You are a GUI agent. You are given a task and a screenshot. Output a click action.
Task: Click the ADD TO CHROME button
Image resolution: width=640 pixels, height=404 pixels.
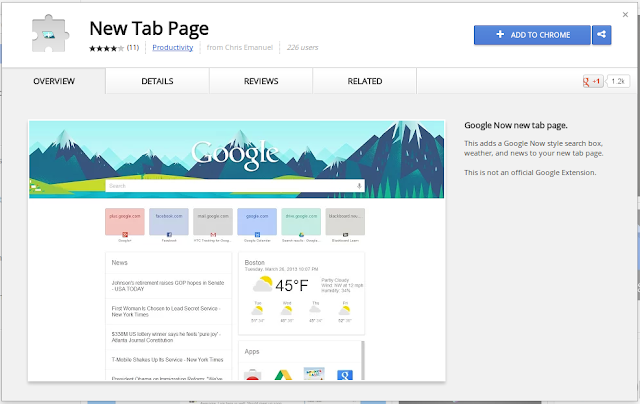click(532, 35)
